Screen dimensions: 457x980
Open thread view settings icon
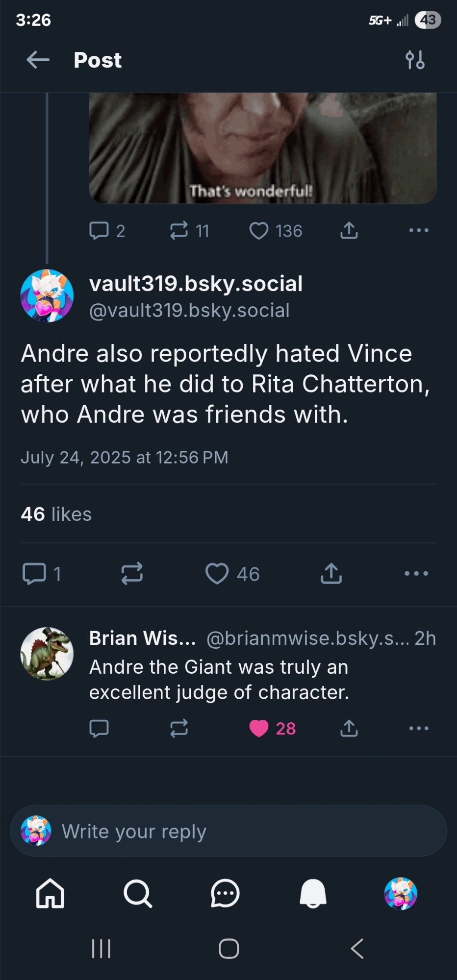(x=415, y=60)
